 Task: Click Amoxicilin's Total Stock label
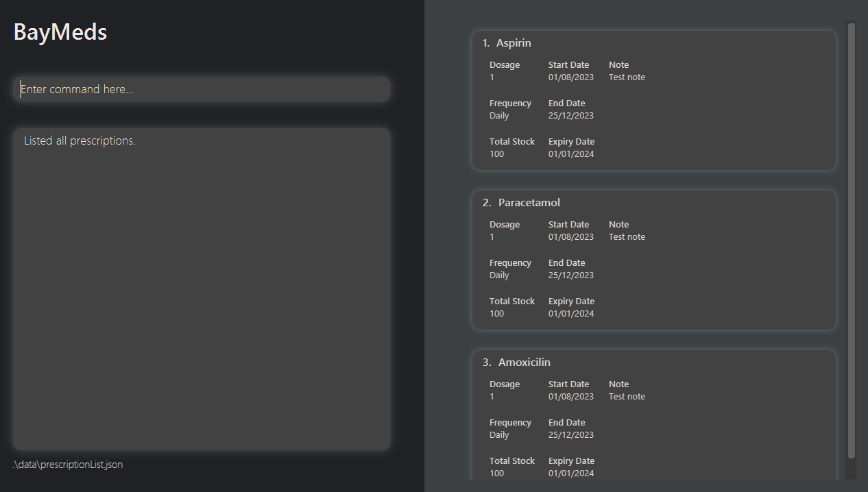(x=512, y=461)
